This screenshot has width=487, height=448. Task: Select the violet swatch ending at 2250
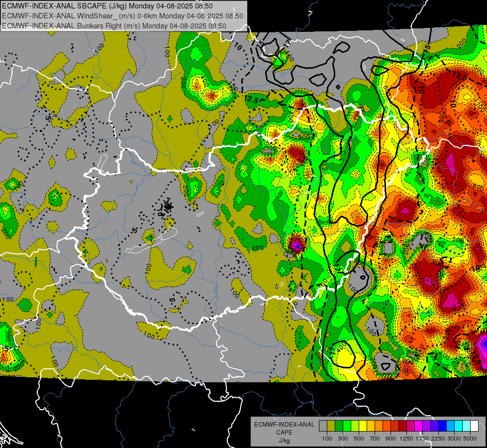click(x=434, y=426)
